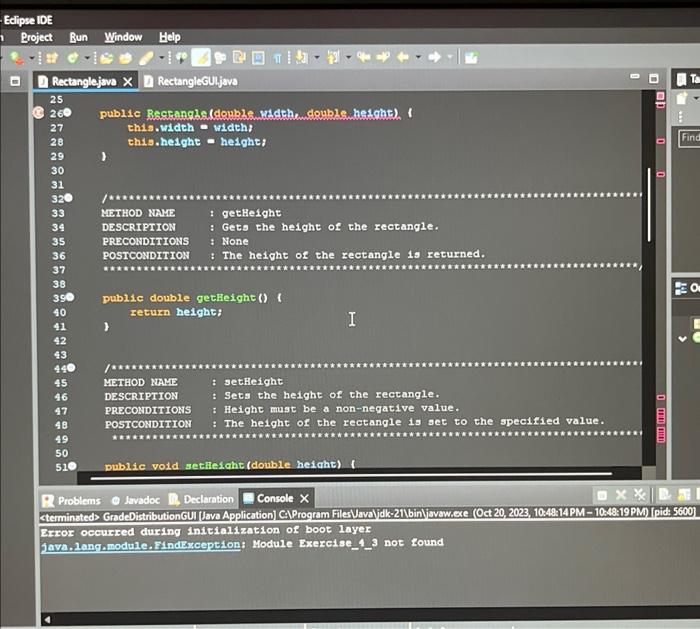700x629 pixels.
Task: Switch to the Javadoc tab
Action: pos(135,500)
